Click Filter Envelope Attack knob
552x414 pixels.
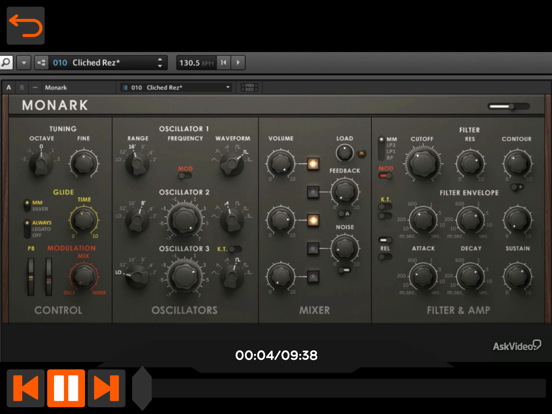[423, 220]
